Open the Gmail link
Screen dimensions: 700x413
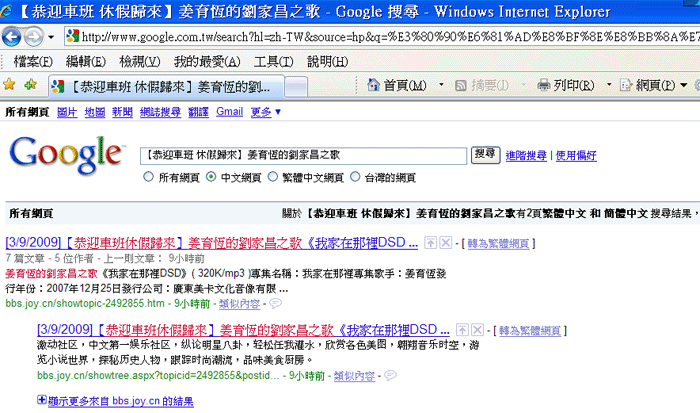point(229,112)
